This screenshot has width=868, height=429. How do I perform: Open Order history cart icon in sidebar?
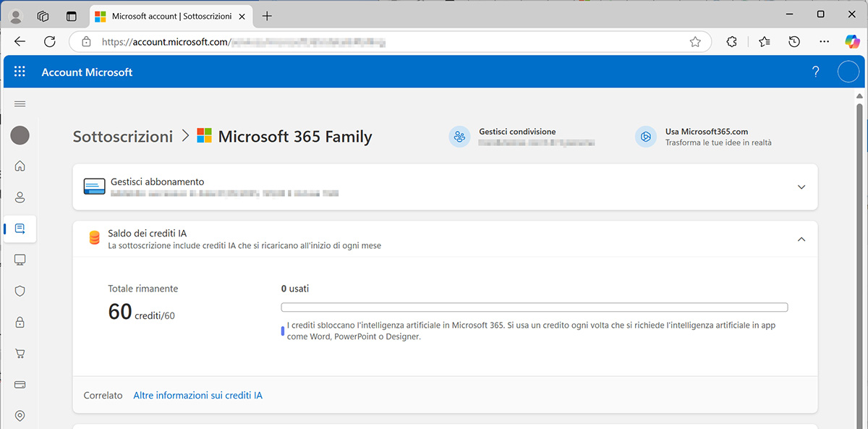point(20,353)
